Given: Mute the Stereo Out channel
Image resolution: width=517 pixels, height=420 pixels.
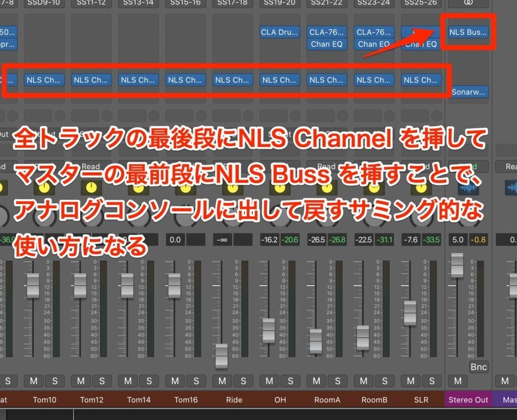Looking at the screenshot, I should 457,381.
